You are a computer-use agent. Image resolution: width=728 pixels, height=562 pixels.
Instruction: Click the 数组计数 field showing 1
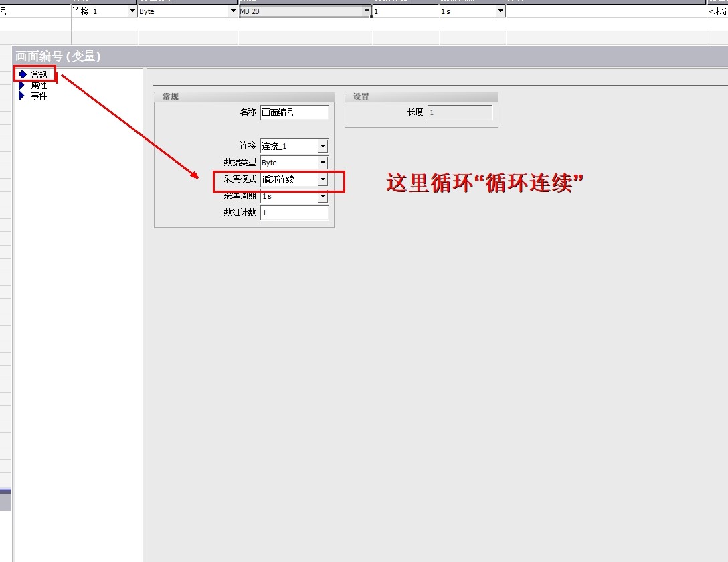(x=294, y=213)
